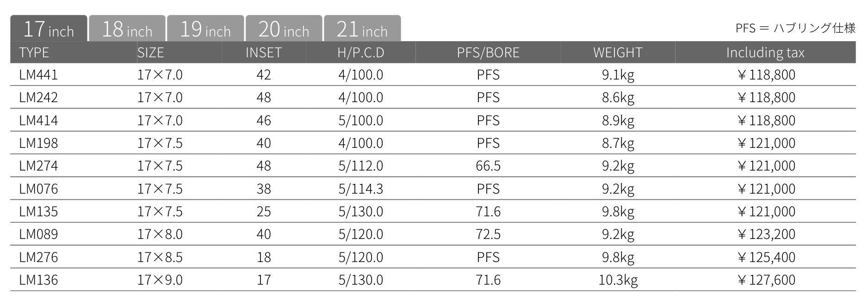Click the PFS/BORE column header
Screen dimensions: 868x299
(488, 52)
